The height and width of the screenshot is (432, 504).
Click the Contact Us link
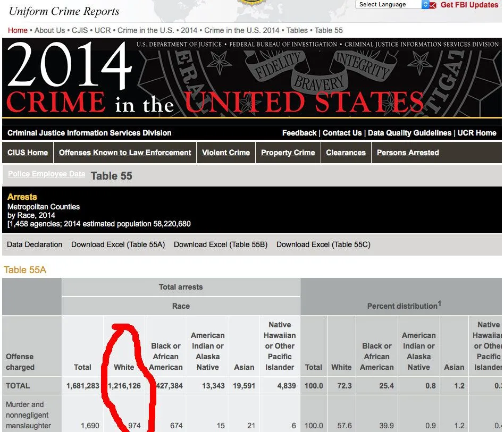(x=342, y=133)
